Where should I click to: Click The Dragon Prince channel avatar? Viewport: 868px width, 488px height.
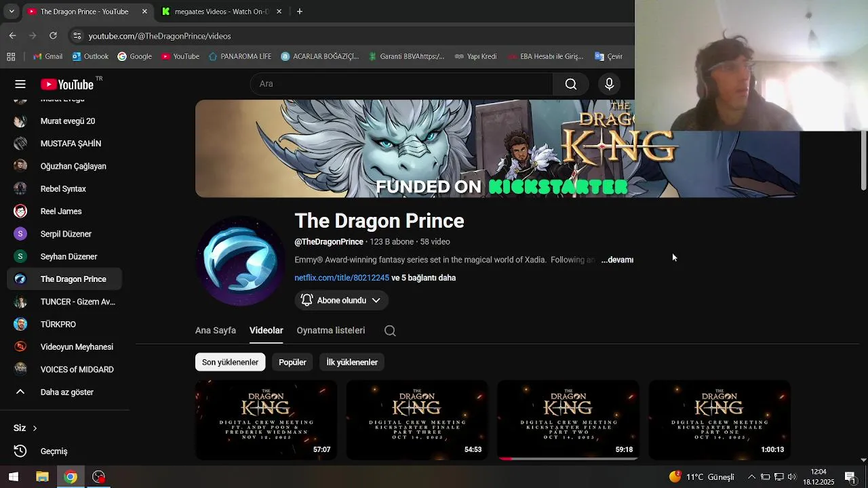pos(240,261)
